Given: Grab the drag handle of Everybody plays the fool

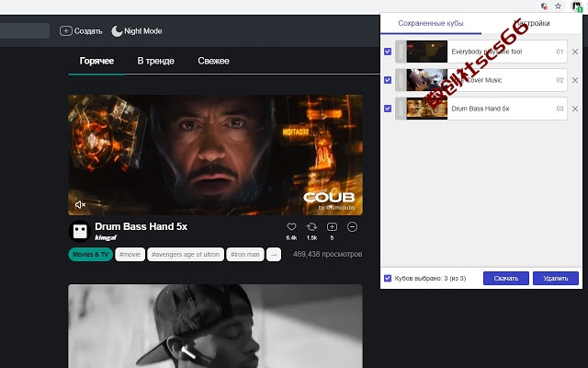Looking at the screenshot, I should tap(401, 52).
